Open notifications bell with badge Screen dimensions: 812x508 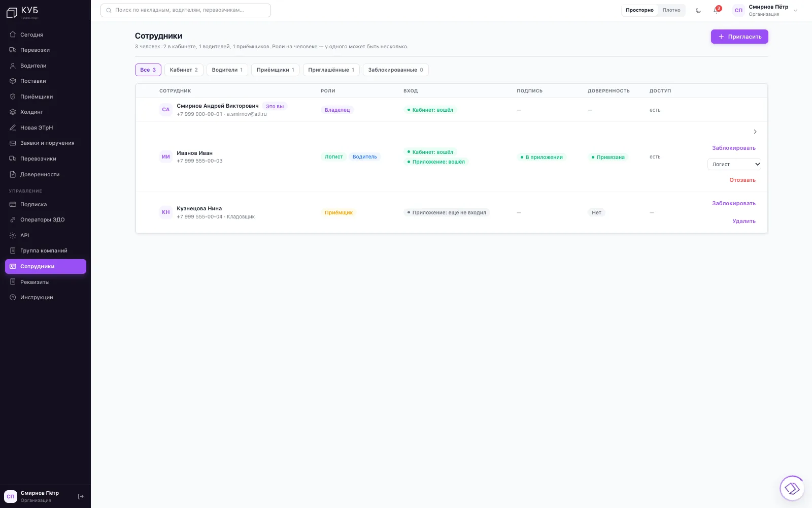pos(717,10)
